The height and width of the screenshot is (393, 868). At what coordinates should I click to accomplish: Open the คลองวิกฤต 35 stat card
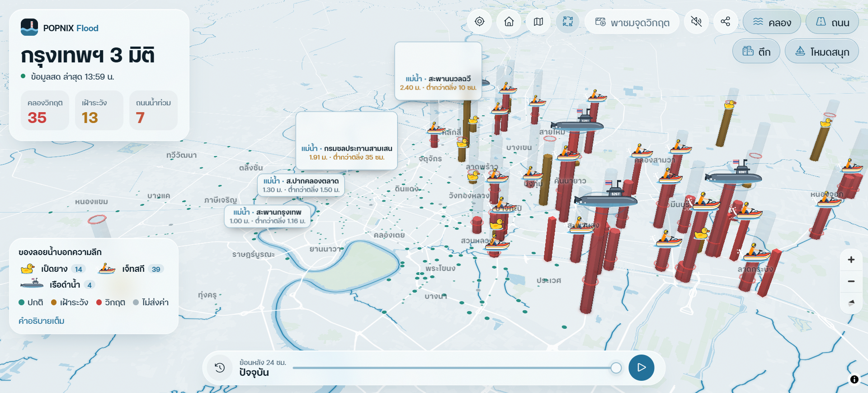45,110
